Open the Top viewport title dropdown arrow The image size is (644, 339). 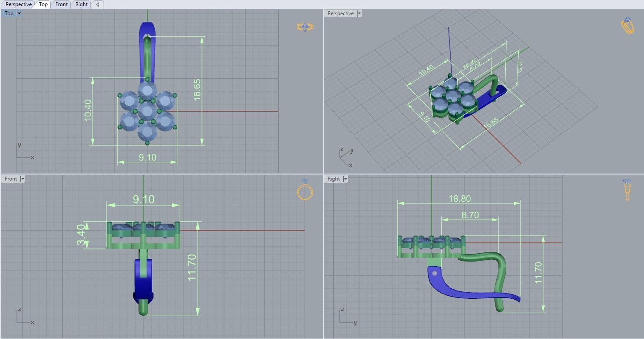point(19,13)
